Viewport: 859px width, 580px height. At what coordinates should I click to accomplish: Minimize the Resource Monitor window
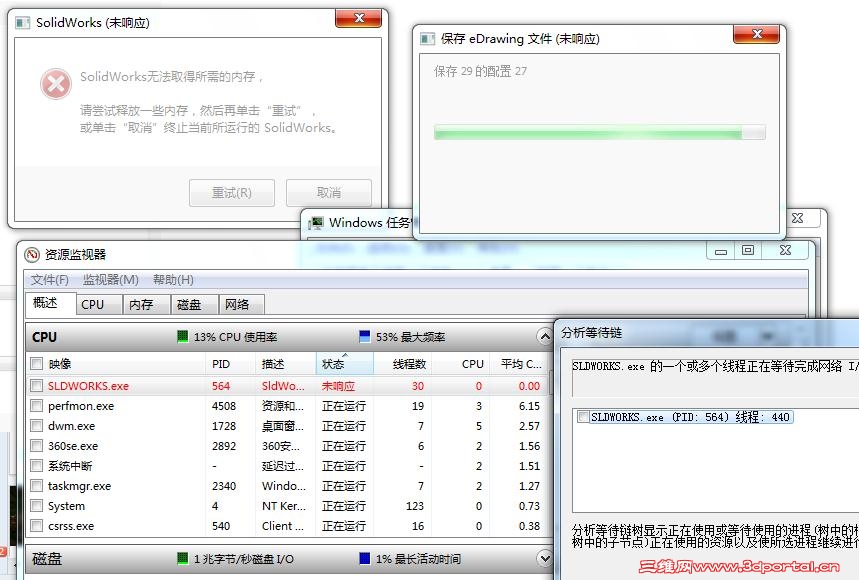720,251
